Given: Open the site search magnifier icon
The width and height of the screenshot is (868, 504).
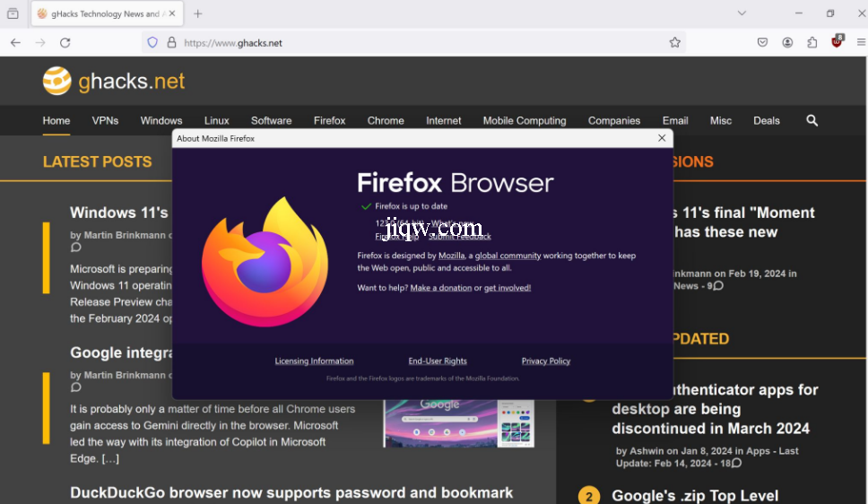Looking at the screenshot, I should [812, 121].
